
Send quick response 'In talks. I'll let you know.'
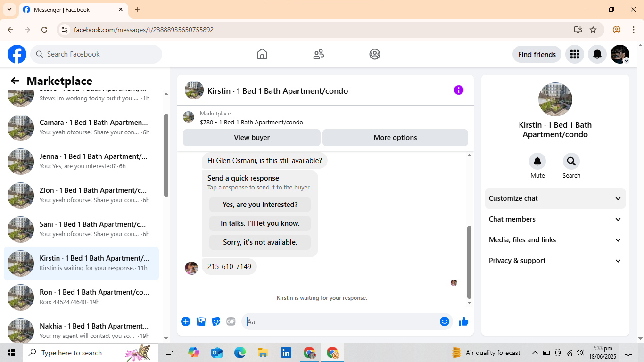[x=260, y=223]
